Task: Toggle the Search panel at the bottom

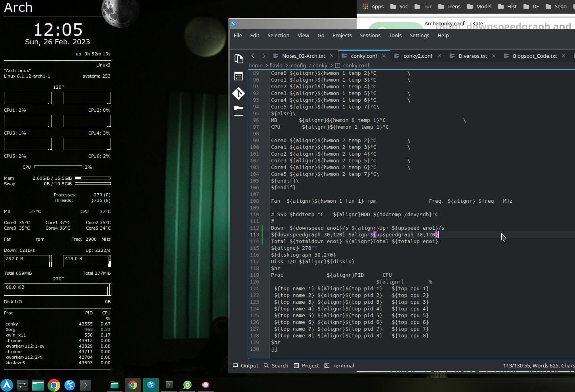Action: click(276, 365)
